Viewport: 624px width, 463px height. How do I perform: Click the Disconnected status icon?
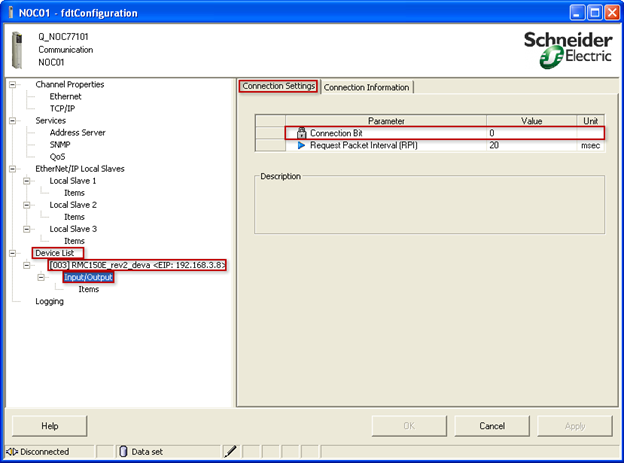(12, 451)
